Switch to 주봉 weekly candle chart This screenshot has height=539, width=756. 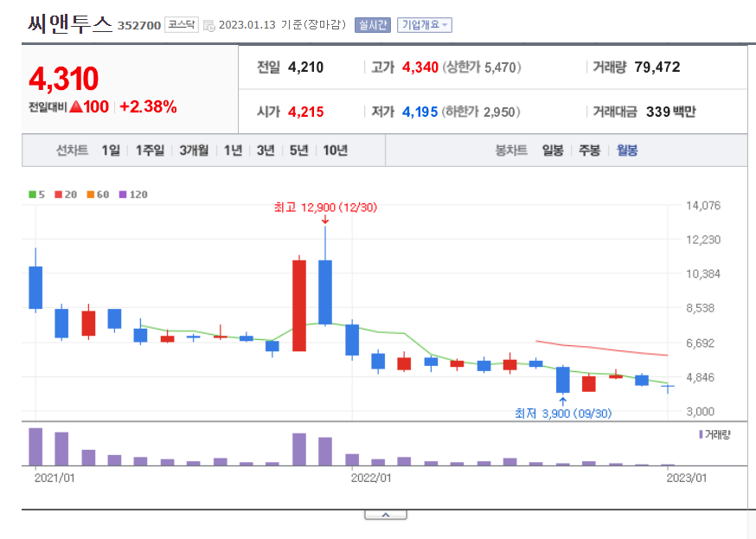click(589, 151)
